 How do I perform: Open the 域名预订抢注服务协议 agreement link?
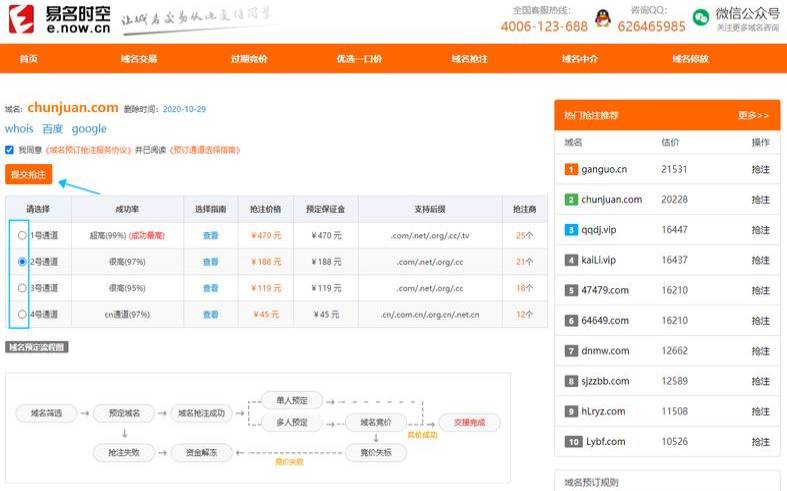88,150
